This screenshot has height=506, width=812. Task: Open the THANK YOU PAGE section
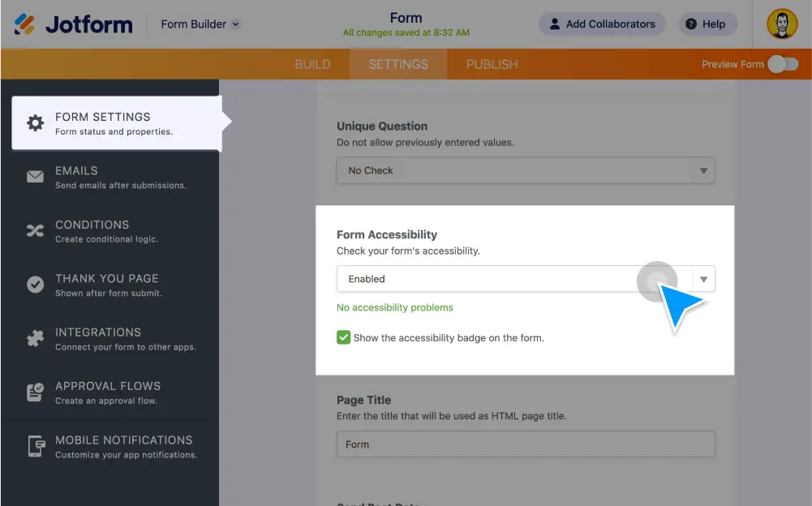pos(110,285)
